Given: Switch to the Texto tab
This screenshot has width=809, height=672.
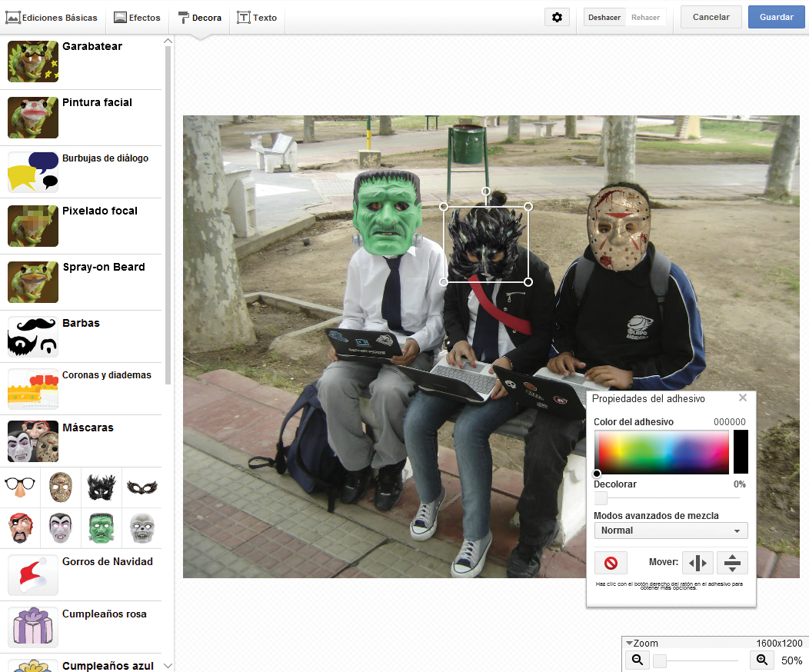Looking at the screenshot, I should (x=257, y=18).
